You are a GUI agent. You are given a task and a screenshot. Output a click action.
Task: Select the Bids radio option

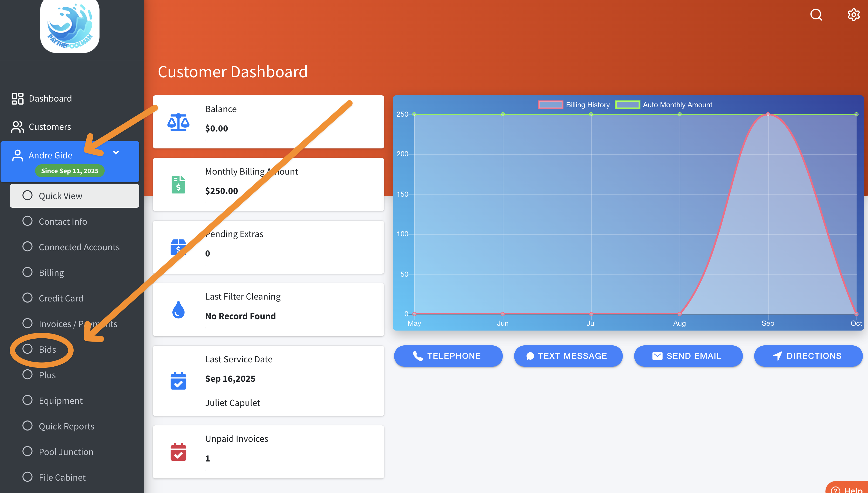click(x=28, y=349)
